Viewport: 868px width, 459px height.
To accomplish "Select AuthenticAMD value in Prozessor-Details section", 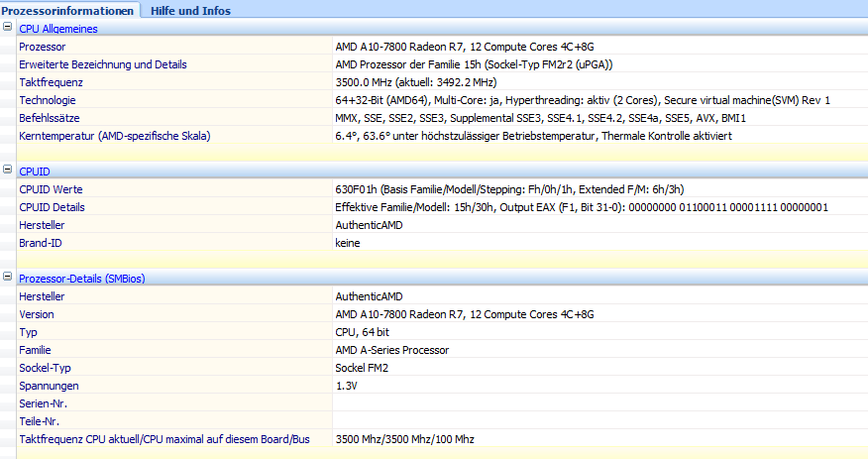I will click(369, 296).
